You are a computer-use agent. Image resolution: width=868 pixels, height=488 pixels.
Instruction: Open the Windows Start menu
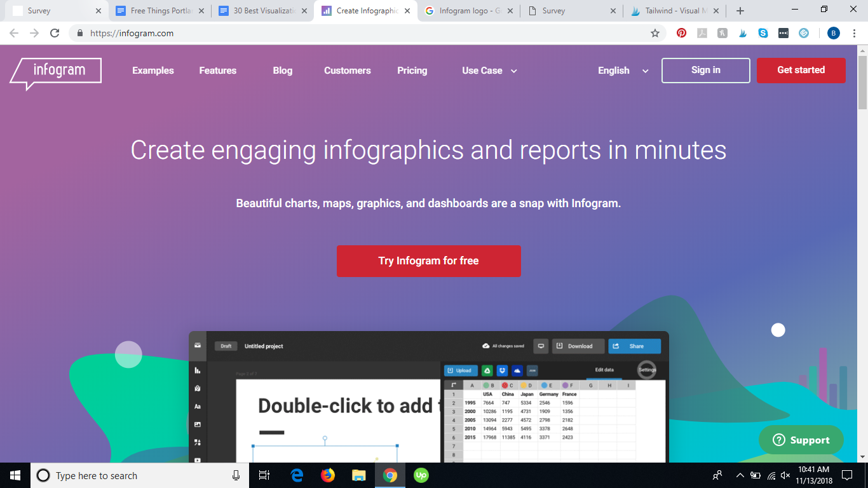[15, 475]
